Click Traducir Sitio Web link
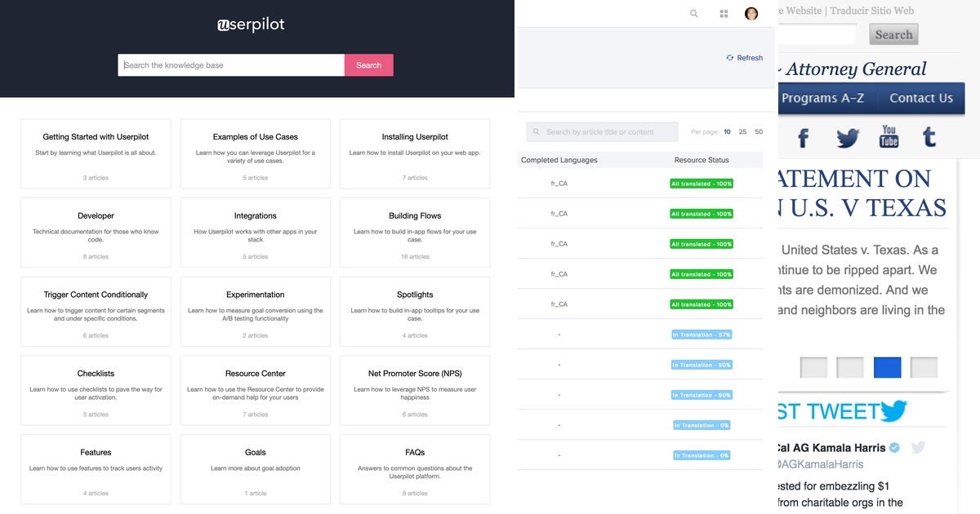980x514 pixels. click(x=871, y=11)
